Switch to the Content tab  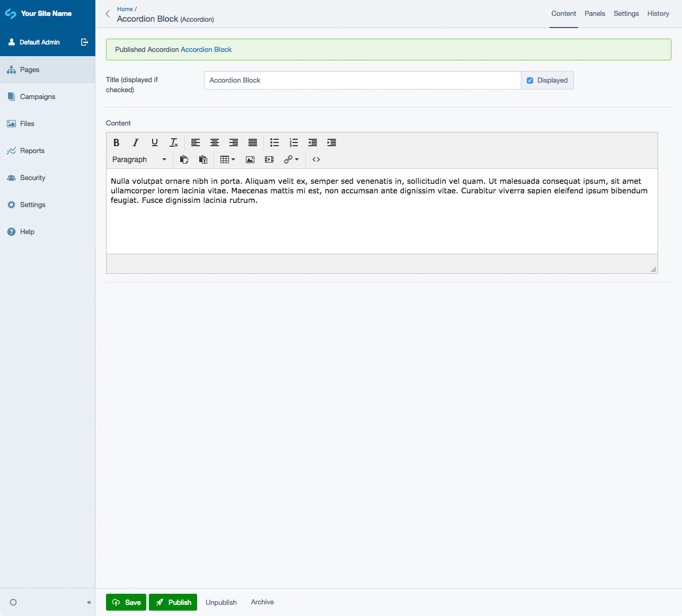[563, 14]
